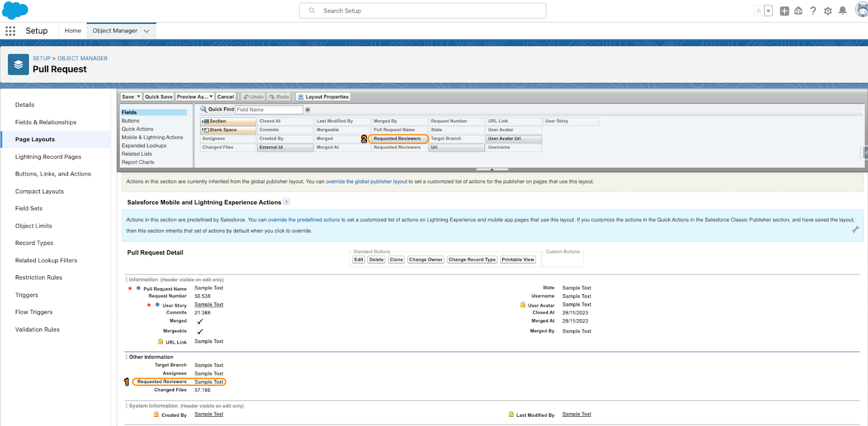Click the Redo toolbar button

coord(279,97)
